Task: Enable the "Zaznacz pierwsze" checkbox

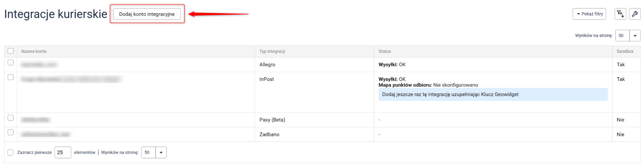Action: [x=11, y=152]
